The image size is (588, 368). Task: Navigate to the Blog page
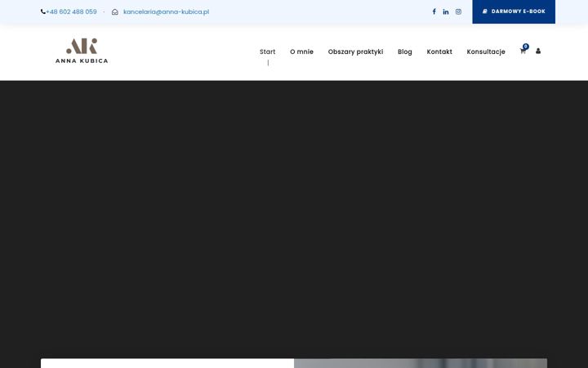coord(404,52)
